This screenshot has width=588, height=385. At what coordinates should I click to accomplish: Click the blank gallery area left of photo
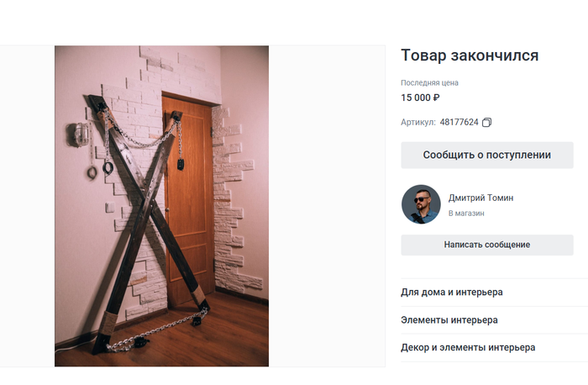(x=27, y=206)
